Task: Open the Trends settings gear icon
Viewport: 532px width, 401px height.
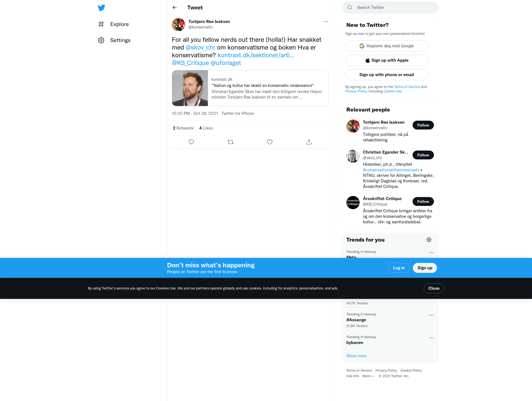Action: 429,240
